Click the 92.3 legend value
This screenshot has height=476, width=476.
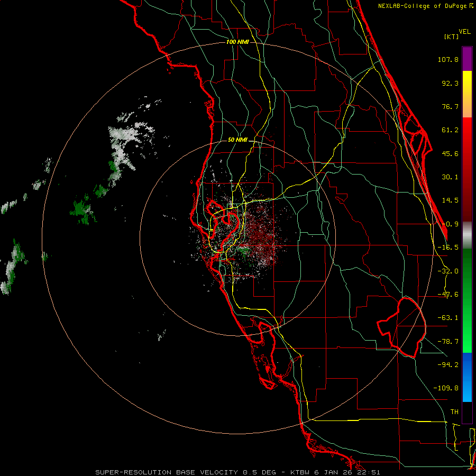[x=450, y=83]
